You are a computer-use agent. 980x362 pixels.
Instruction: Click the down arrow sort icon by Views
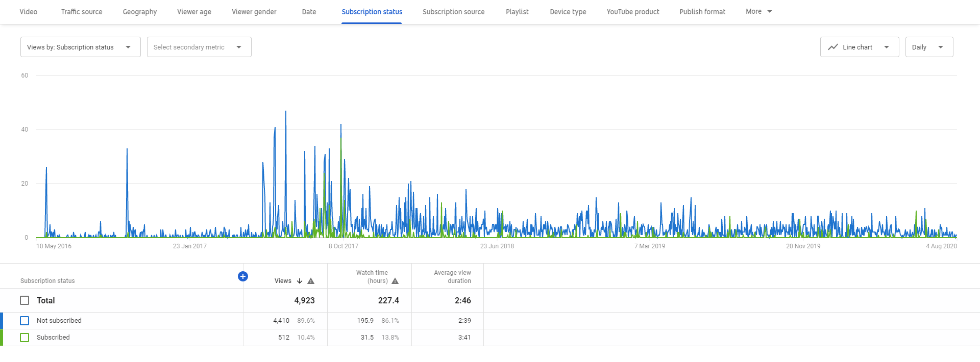click(x=300, y=281)
